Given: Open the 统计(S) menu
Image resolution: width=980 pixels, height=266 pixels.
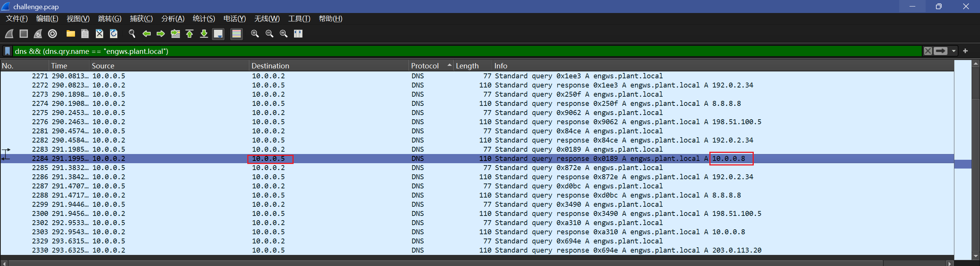Looking at the screenshot, I should tap(204, 19).
